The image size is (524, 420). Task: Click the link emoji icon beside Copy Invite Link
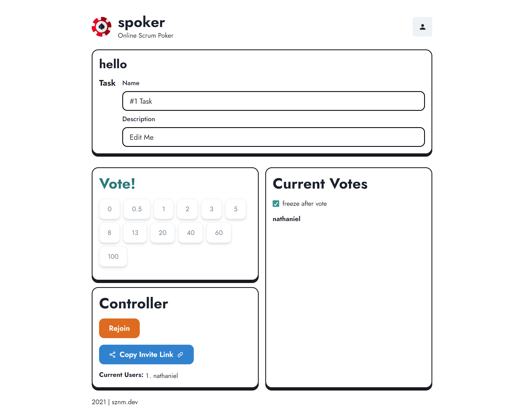tap(180, 355)
